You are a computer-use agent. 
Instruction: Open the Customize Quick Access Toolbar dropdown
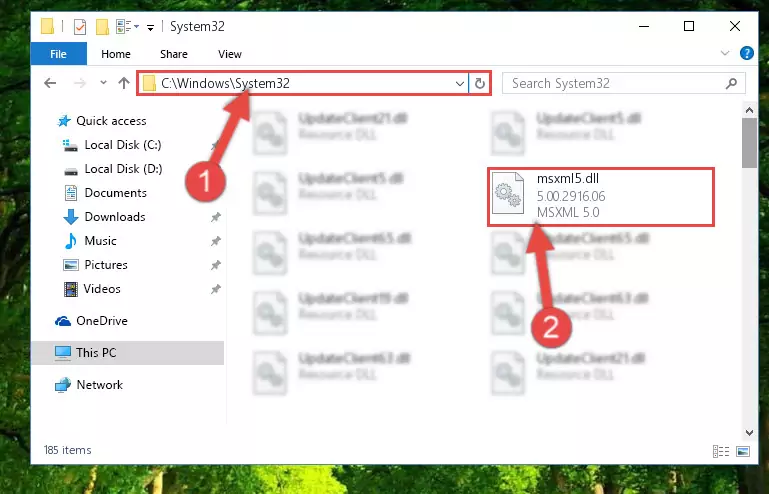(151, 27)
